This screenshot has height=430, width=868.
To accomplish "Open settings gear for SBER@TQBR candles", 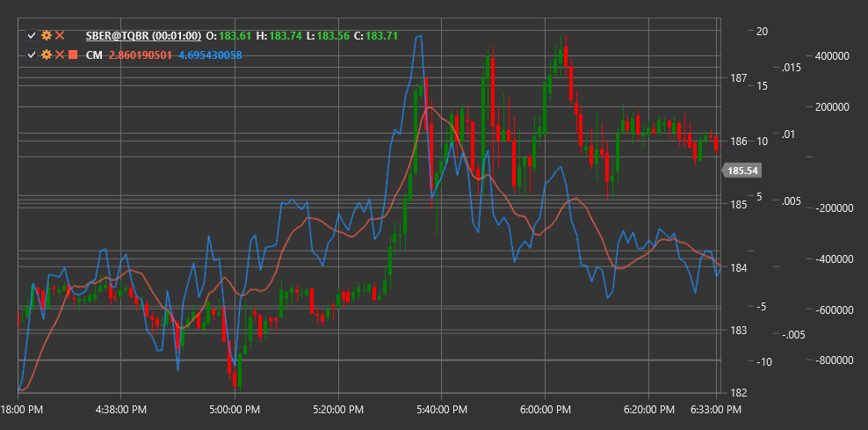I will point(47,36).
